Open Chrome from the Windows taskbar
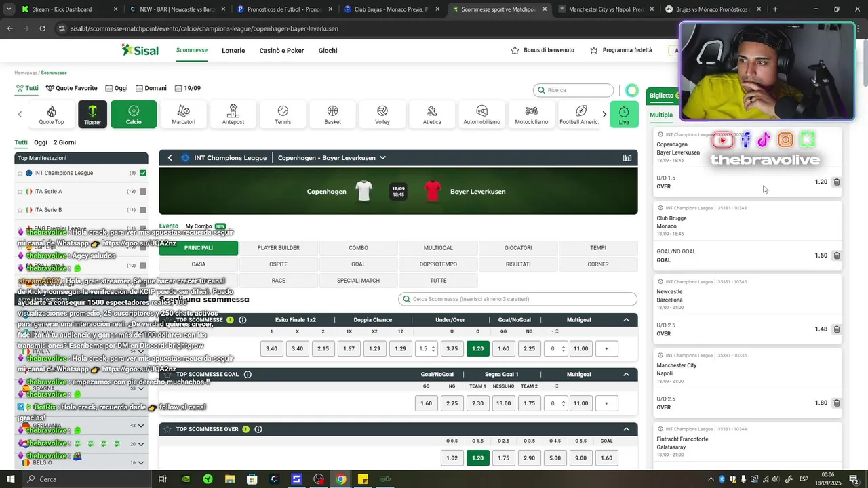This screenshot has height=488, width=868. click(340, 479)
